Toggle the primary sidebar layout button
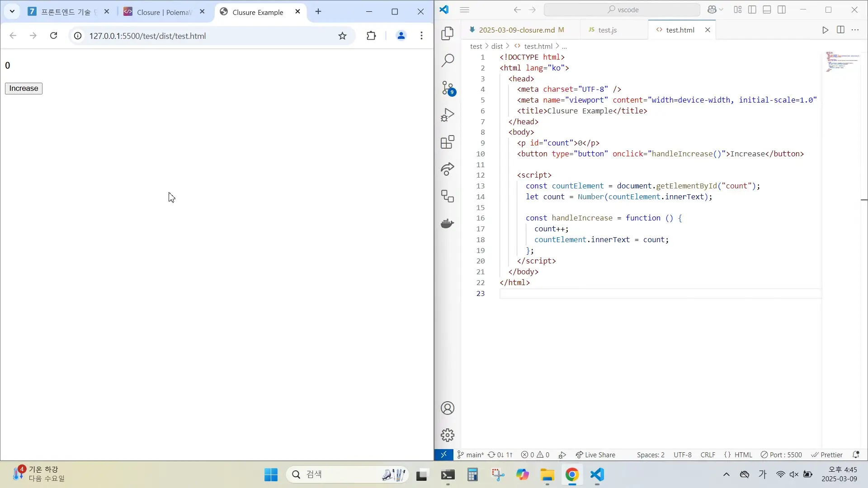The image size is (868, 488). click(752, 9)
